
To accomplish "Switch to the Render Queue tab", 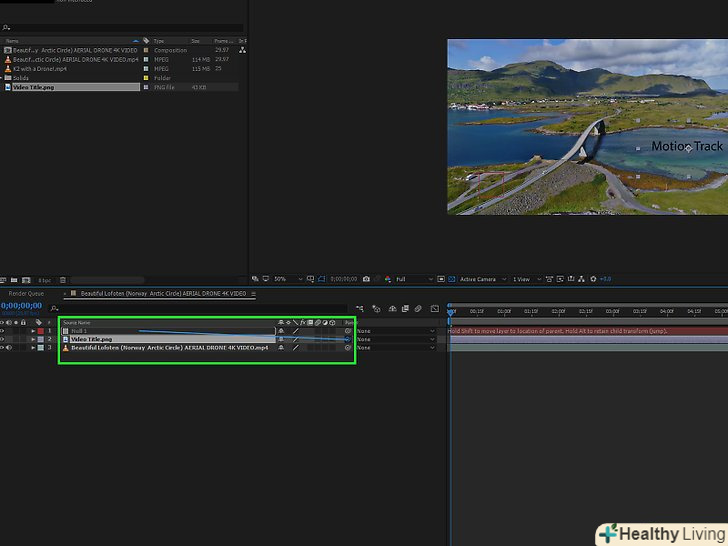I will (x=25, y=294).
